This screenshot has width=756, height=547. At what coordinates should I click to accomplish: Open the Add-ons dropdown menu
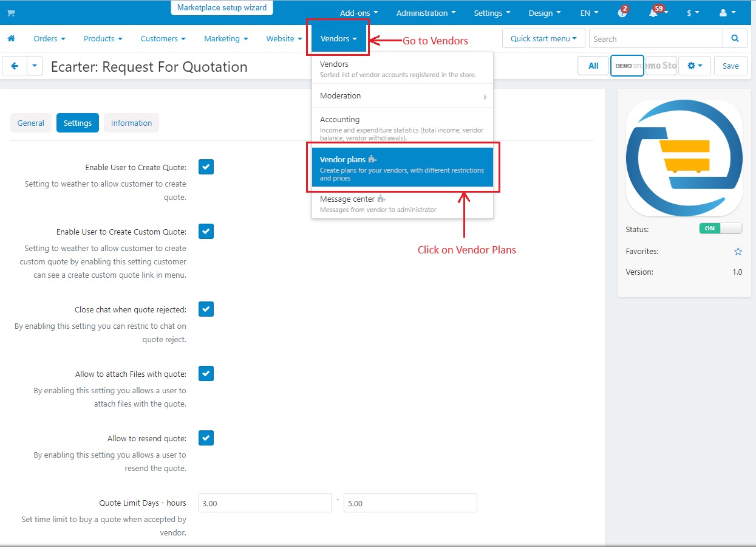click(x=359, y=13)
